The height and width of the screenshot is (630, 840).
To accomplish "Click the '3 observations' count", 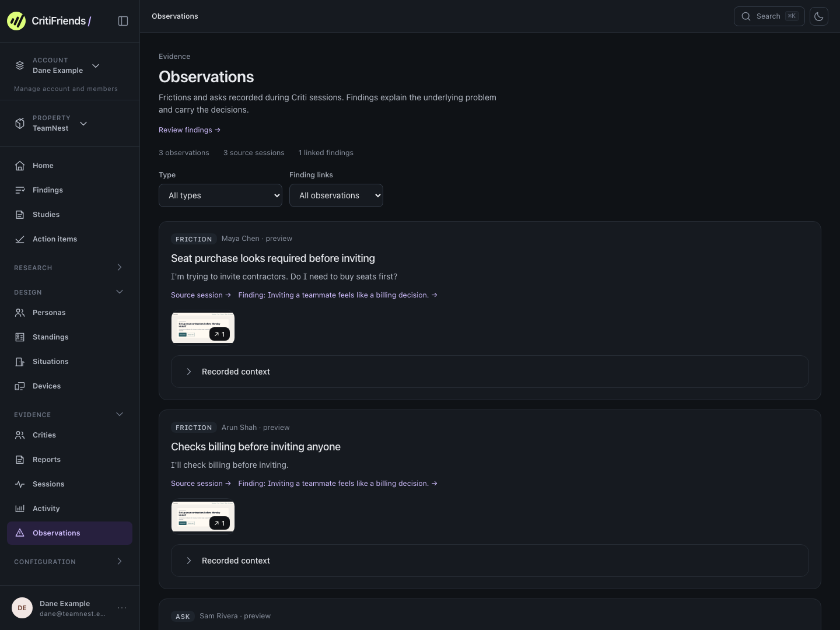I will pos(184,153).
